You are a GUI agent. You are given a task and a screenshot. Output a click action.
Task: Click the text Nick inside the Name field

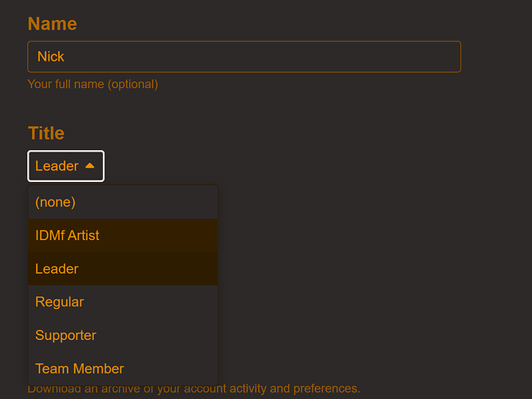coord(51,57)
